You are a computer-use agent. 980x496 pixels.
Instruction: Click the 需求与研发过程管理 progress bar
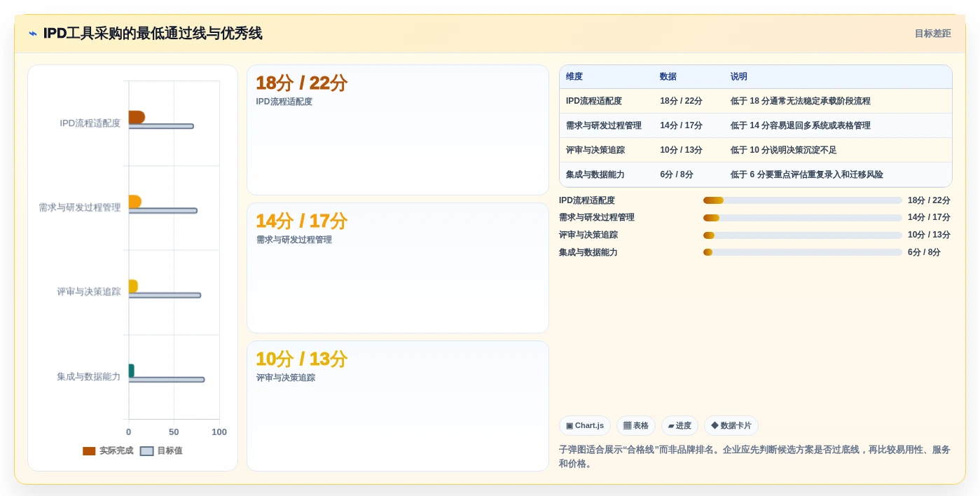803,218
